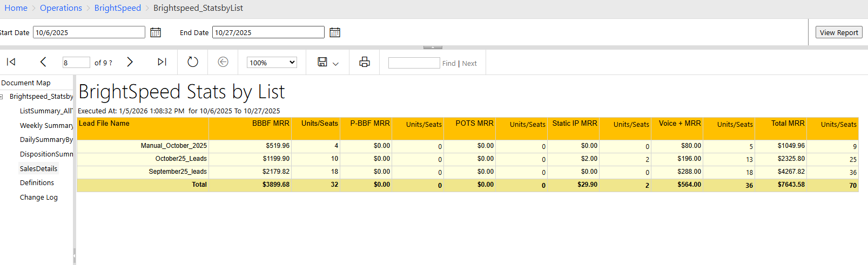Click the $1199.90 BBBF value
The height and width of the screenshot is (265, 868).
tap(276, 159)
